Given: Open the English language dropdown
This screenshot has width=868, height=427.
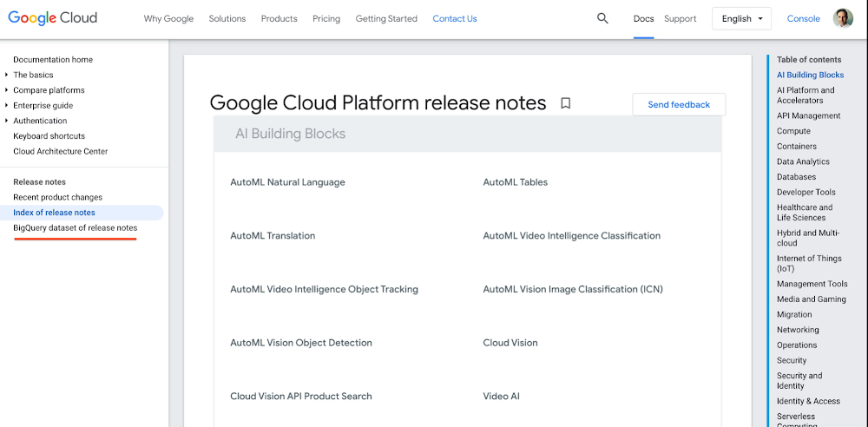Looking at the screenshot, I should coord(742,19).
